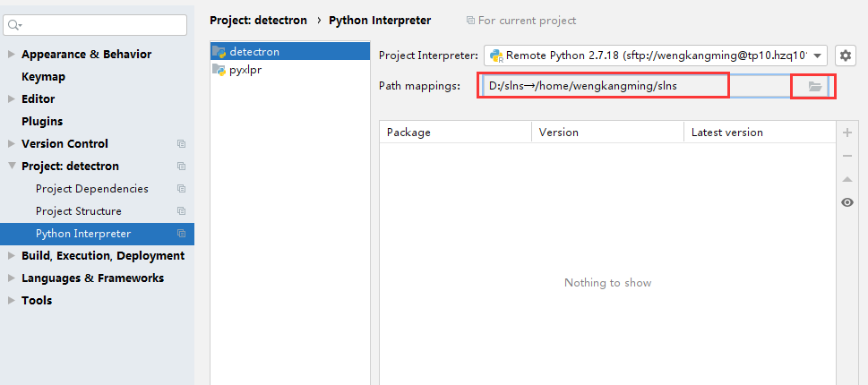The height and width of the screenshot is (385, 868).
Task: Click the copy icon beside Project Structure
Action: click(181, 211)
